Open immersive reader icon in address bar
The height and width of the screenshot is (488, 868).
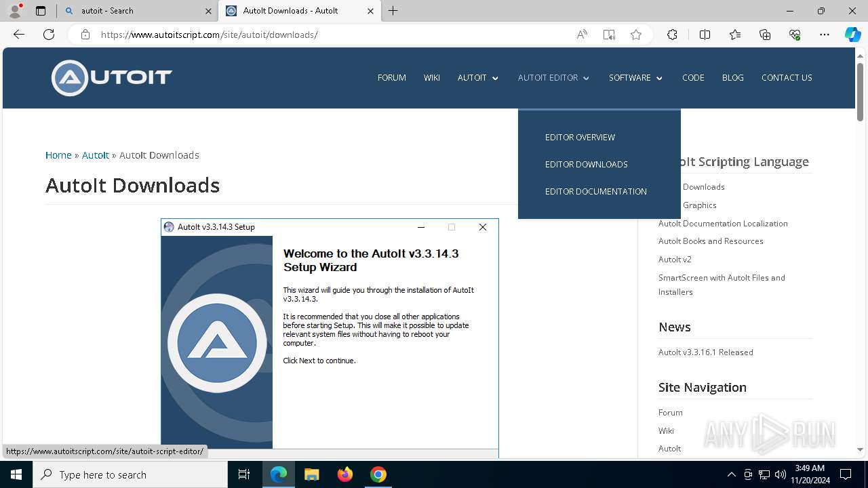pyautogui.click(x=609, y=35)
